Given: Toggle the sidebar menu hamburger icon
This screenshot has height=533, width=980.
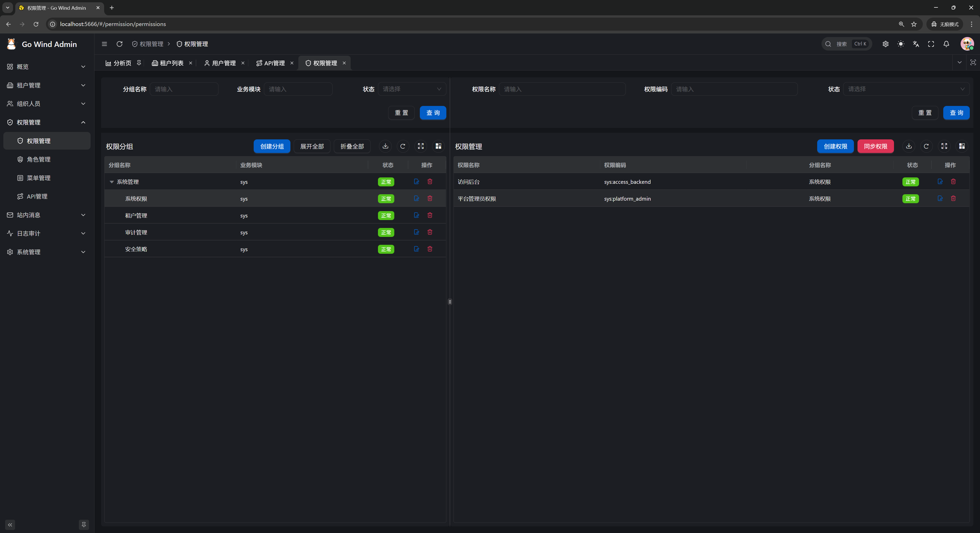Looking at the screenshot, I should tap(104, 44).
